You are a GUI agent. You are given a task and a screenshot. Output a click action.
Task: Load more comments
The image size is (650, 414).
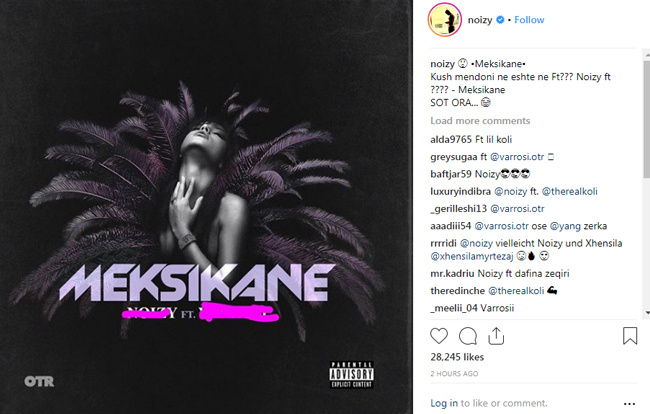480,121
